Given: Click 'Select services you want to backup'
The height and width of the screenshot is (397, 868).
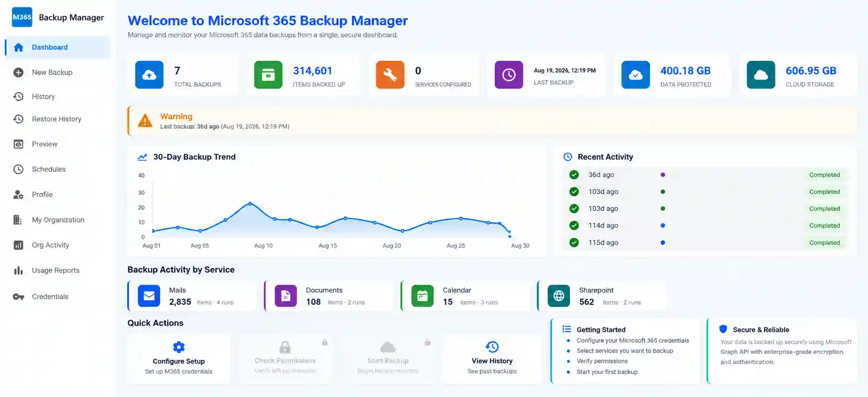Looking at the screenshot, I should [625, 351].
